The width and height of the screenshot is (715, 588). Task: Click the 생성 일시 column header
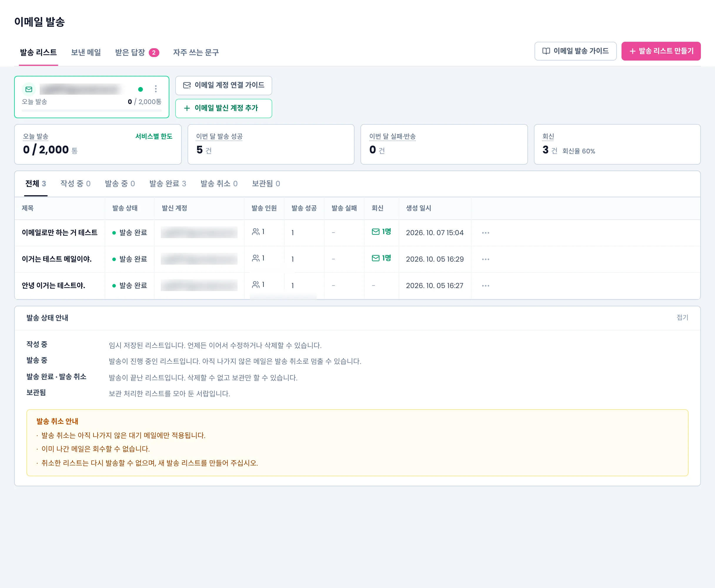click(418, 208)
